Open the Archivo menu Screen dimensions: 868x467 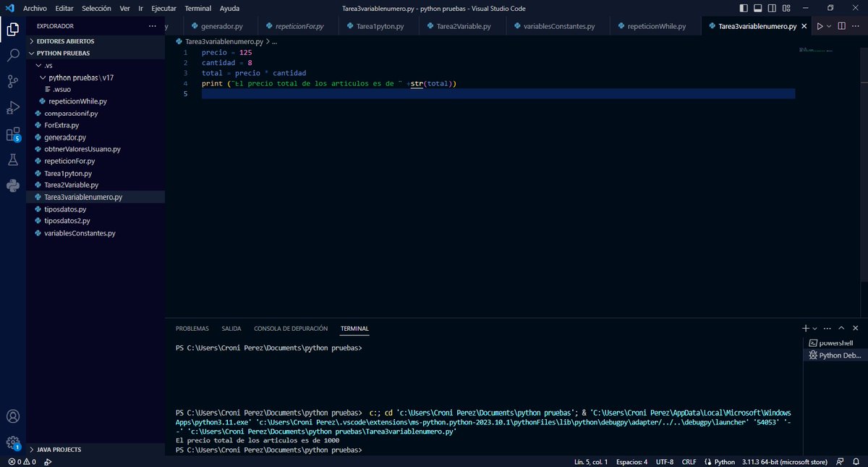(x=35, y=8)
